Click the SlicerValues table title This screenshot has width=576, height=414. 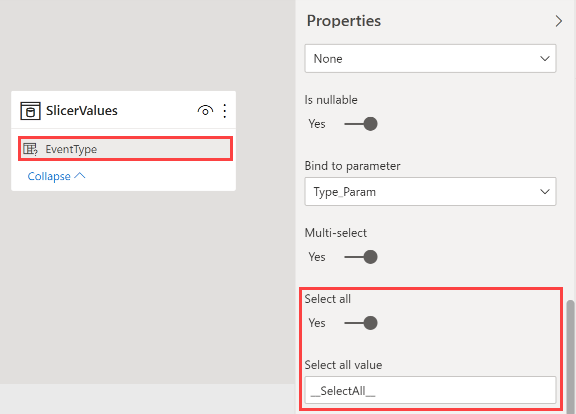tap(82, 111)
